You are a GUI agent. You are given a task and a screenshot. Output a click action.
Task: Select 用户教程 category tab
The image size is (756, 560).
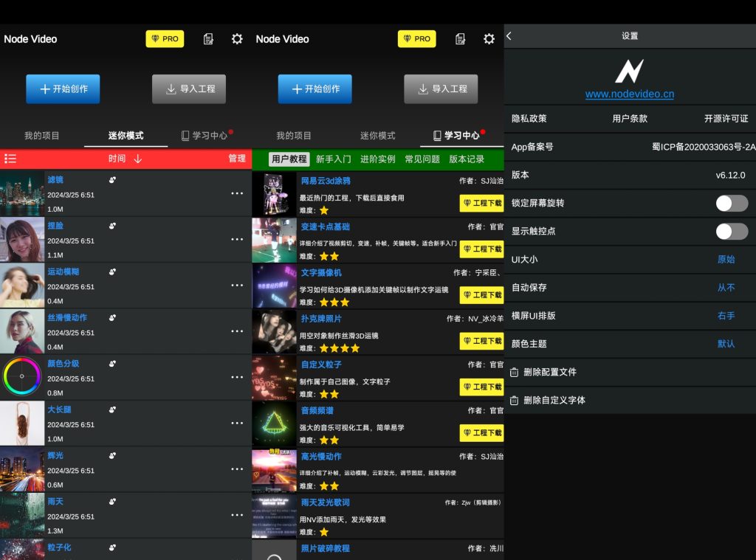click(289, 159)
